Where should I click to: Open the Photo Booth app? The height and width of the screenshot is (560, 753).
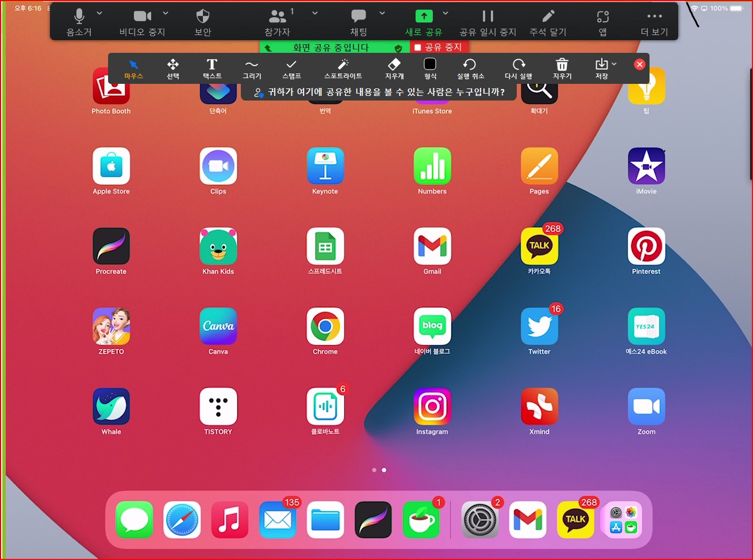111,91
